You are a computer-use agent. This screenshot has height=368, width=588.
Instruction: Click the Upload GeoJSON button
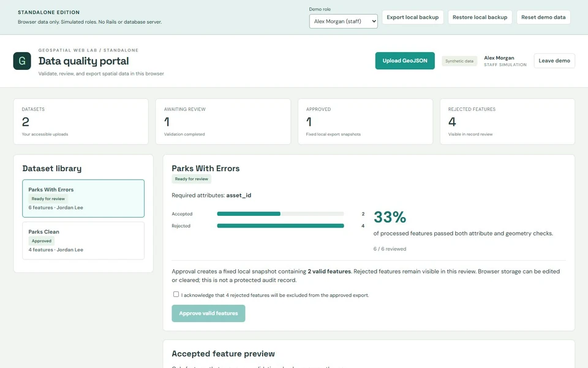pyautogui.click(x=405, y=61)
